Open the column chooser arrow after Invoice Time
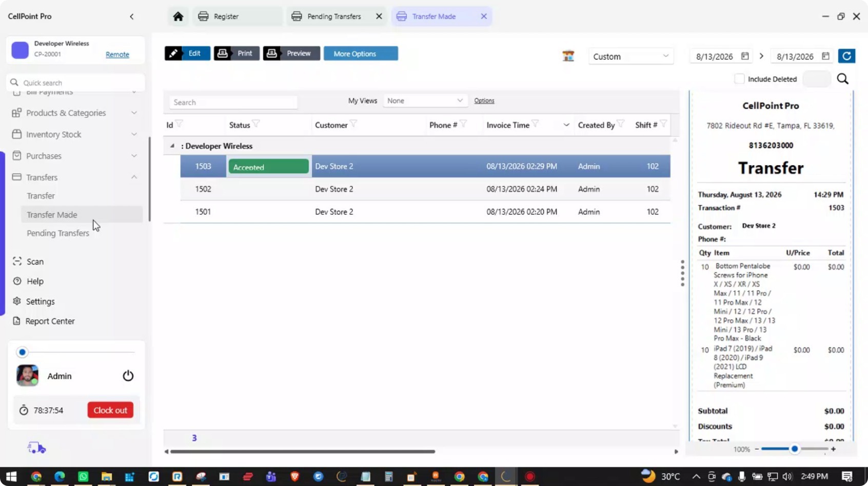The height and width of the screenshot is (486, 868). coord(566,125)
